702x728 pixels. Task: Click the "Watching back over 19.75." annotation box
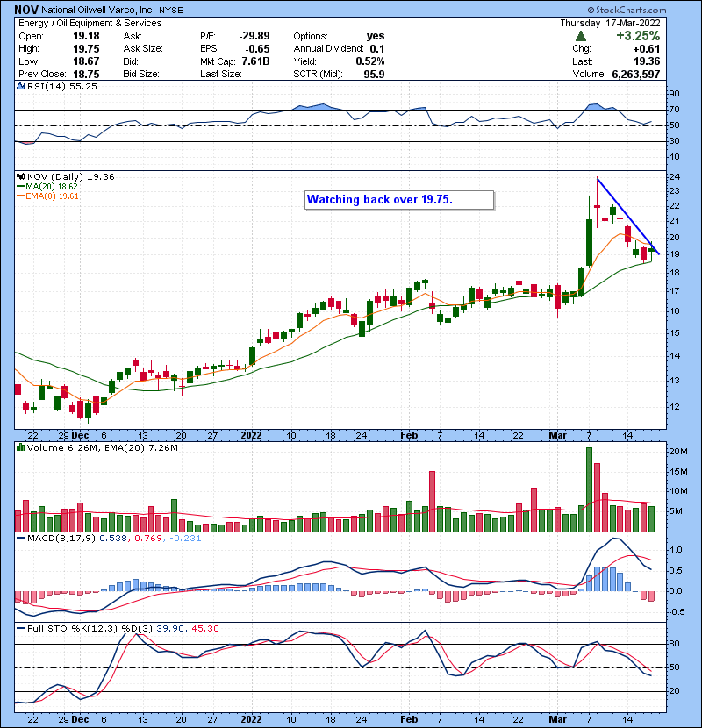(399, 200)
